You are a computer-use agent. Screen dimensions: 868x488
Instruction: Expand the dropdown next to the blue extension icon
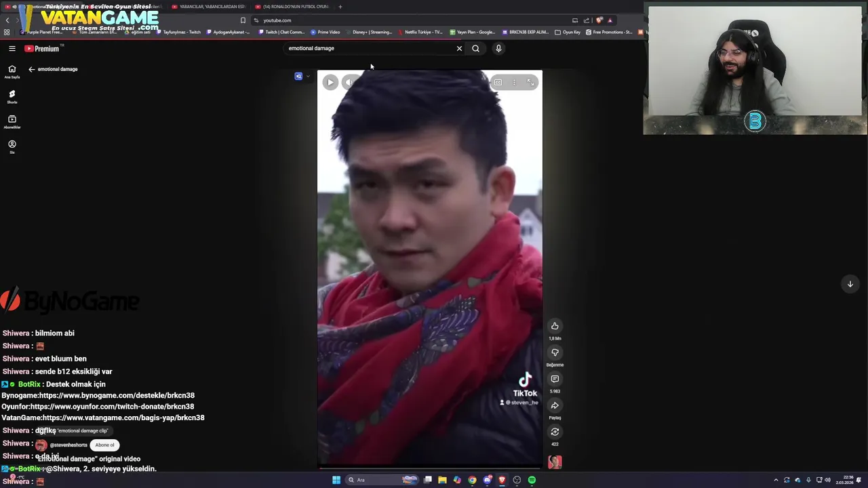click(308, 77)
